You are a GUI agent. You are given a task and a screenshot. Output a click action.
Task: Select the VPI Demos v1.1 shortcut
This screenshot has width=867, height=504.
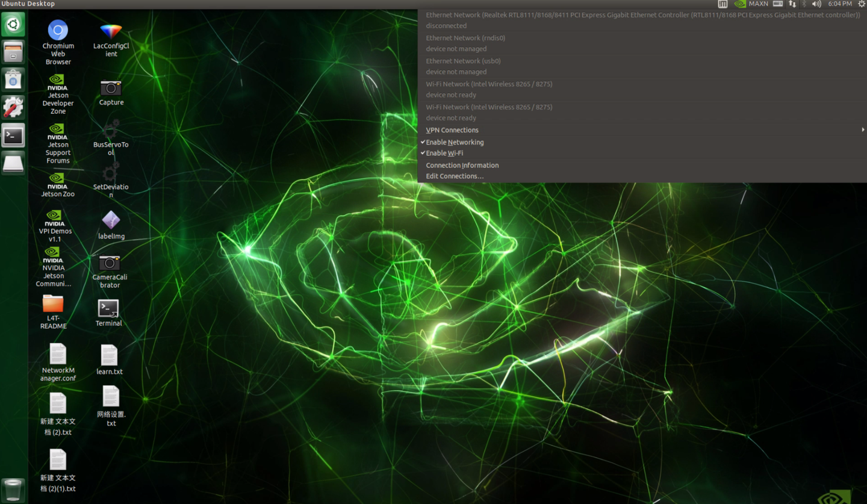pos(55,226)
